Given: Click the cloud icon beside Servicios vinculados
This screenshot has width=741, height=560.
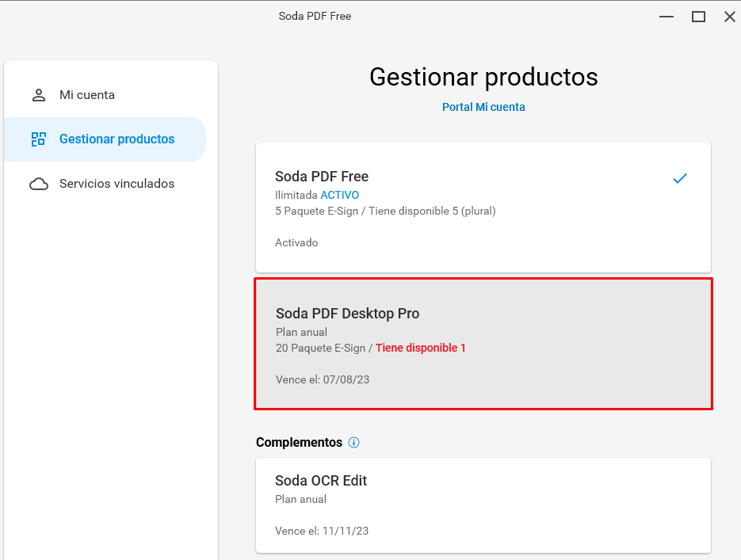Looking at the screenshot, I should (x=39, y=184).
